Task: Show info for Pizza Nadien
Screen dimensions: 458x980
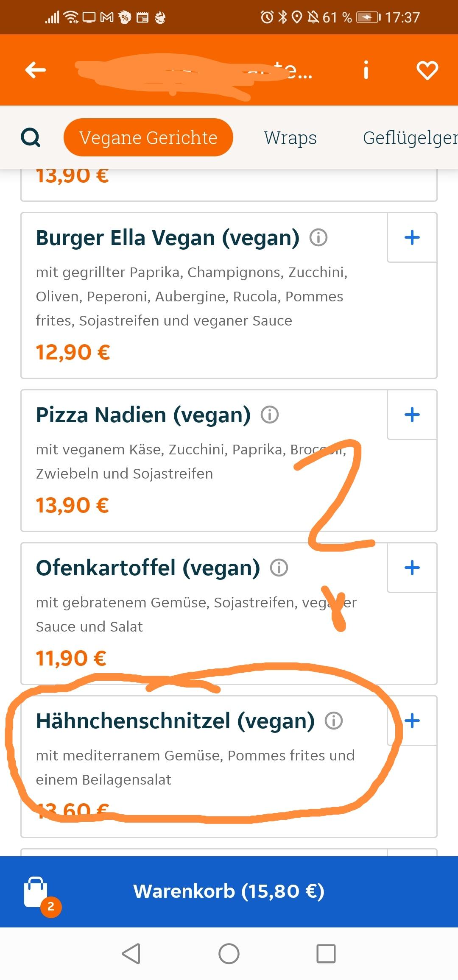Action: tap(270, 415)
